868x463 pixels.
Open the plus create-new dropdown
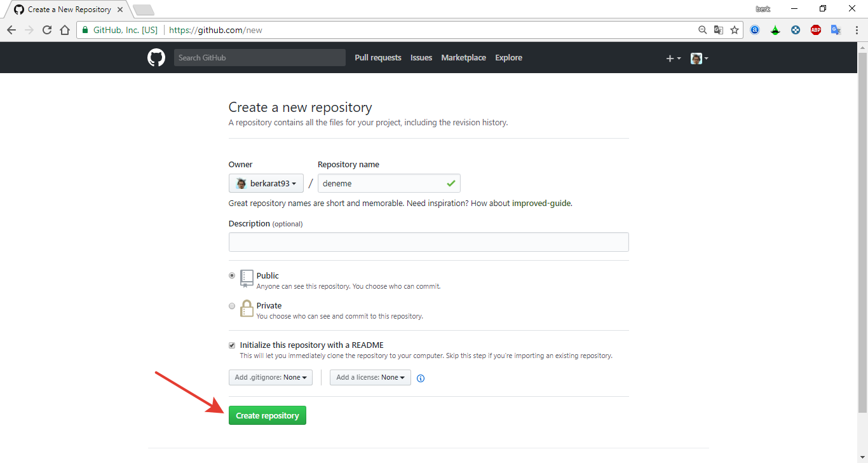click(674, 58)
